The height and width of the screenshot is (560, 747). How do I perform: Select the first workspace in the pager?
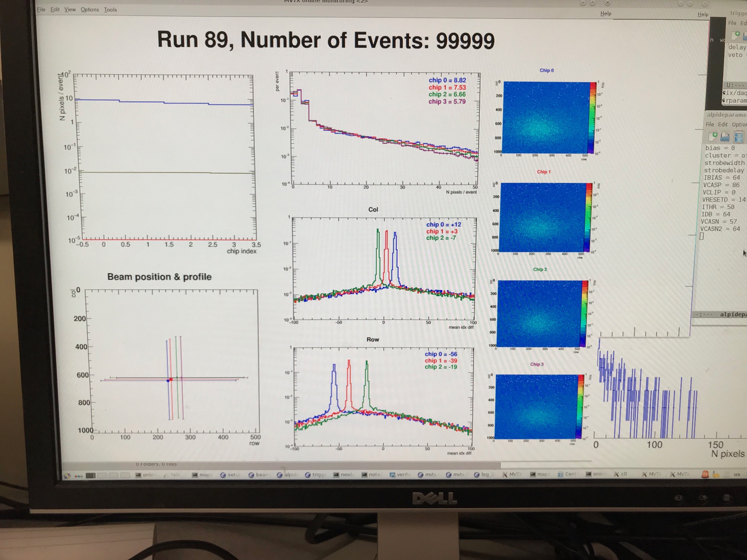91,475
